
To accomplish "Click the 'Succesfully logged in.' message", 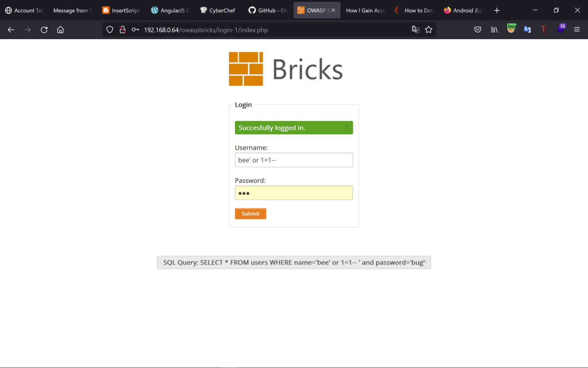I will point(272,128).
